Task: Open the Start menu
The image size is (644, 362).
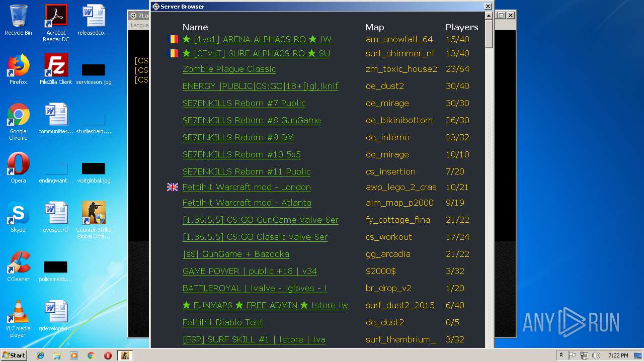Action: [x=14, y=355]
